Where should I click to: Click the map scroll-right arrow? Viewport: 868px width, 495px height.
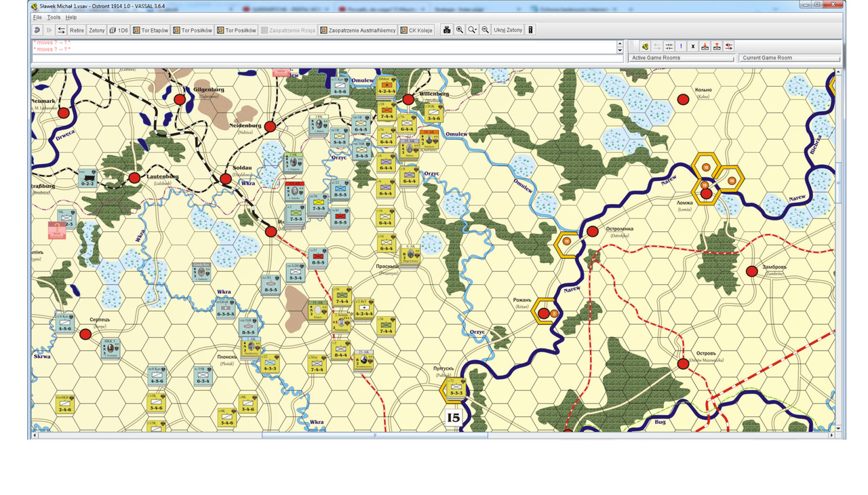point(831,435)
